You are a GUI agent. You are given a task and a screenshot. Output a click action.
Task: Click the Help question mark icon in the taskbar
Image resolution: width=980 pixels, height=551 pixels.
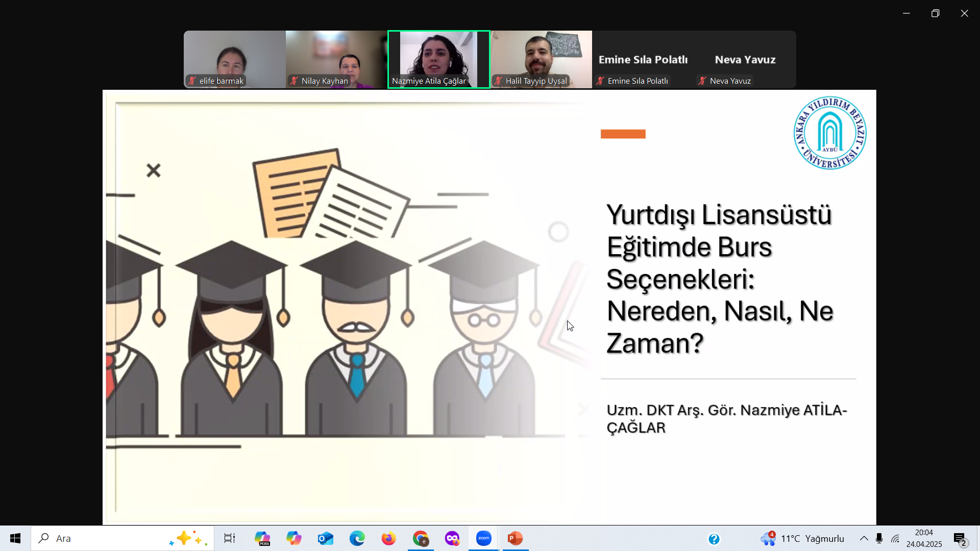point(714,538)
